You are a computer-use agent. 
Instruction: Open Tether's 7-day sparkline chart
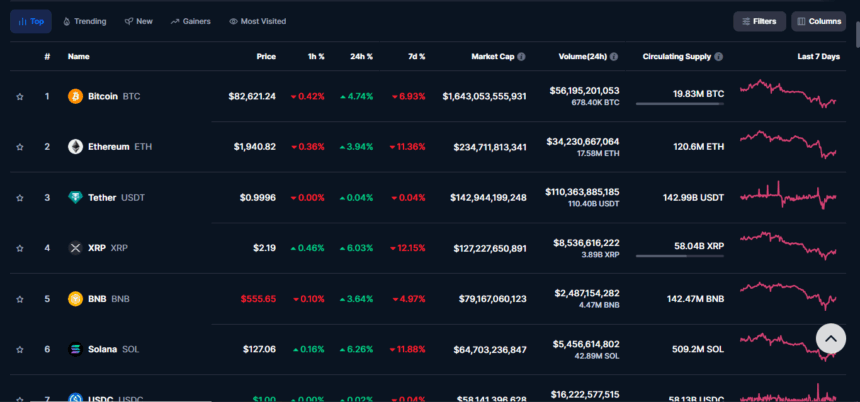(x=788, y=195)
